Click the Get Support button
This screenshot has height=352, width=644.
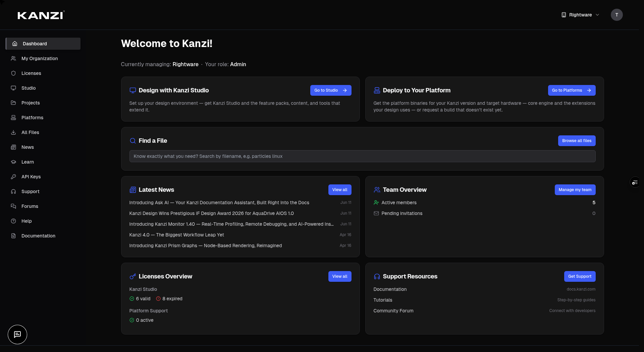tap(580, 276)
